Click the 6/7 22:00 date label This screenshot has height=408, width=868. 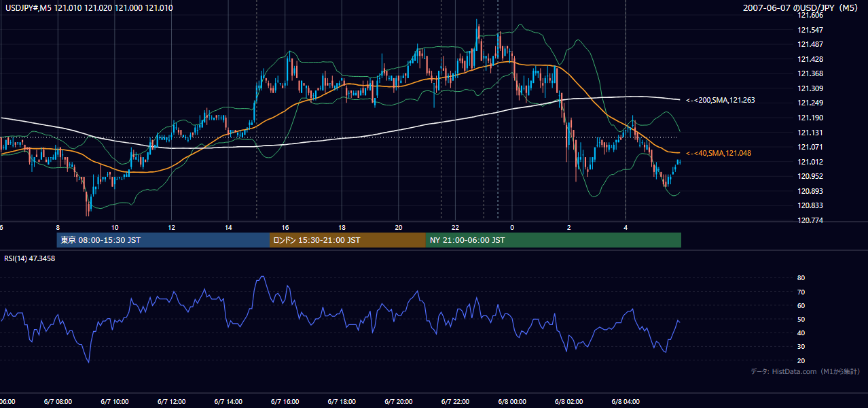454,402
